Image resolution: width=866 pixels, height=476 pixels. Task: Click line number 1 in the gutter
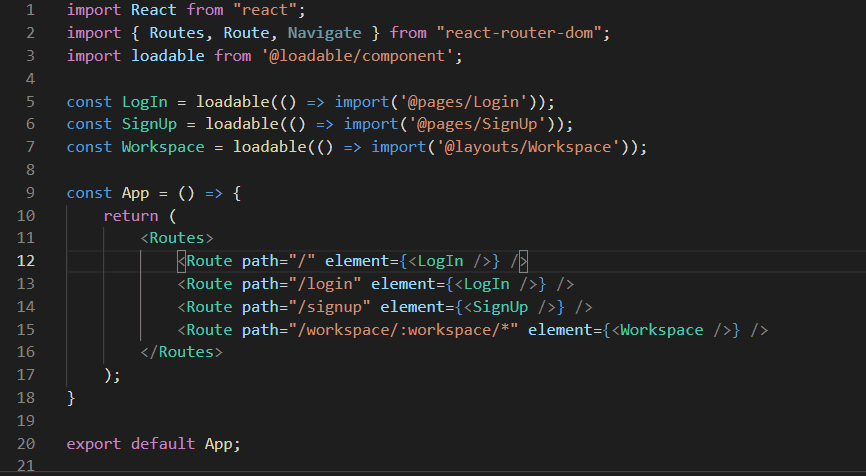click(30, 10)
